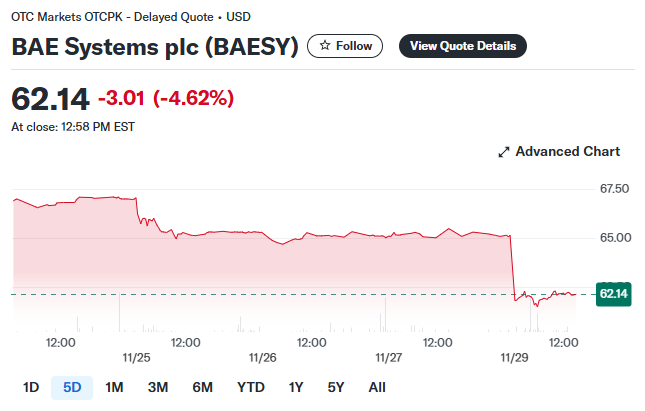Image resolution: width=645 pixels, height=411 pixels.
Task: Click the chart's sharp drop on 11/29
Action: [x=513, y=267]
